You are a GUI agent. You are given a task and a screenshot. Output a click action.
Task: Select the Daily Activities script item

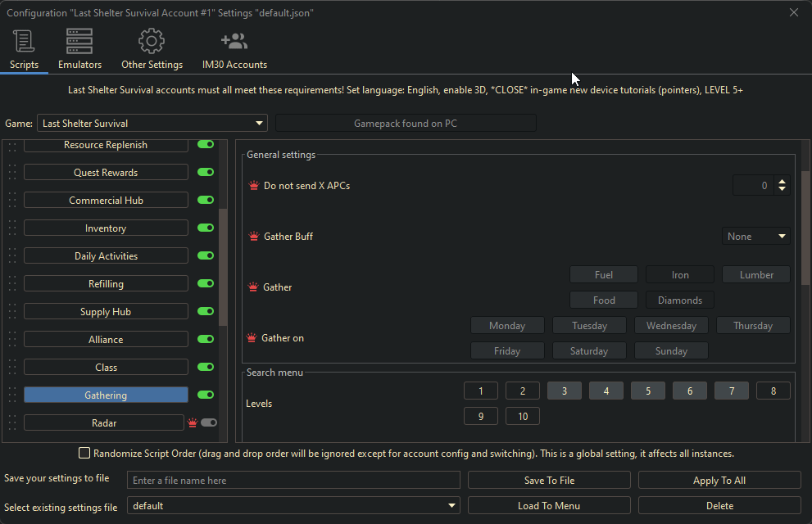(106, 256)
